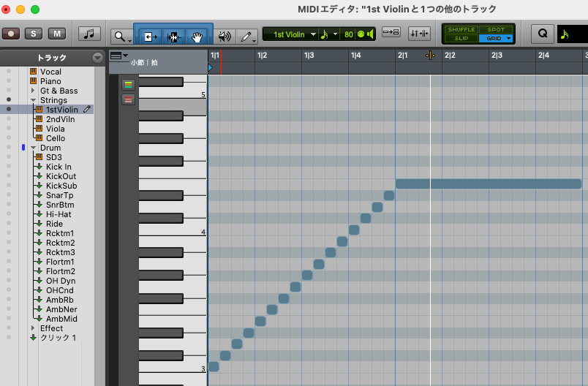Click the default note duration icon
Image resolution: width=588 pixels, height=386 pixels.
(x=325, y=34)
